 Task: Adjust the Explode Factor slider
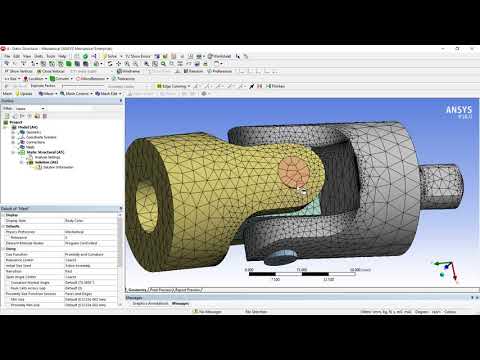point(83,86)
